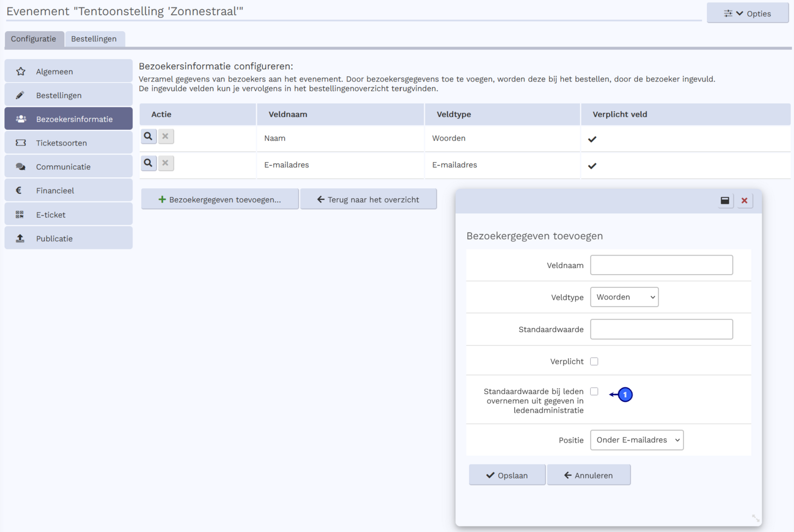Click the checkmark in the Naam row

coord(592,139)
